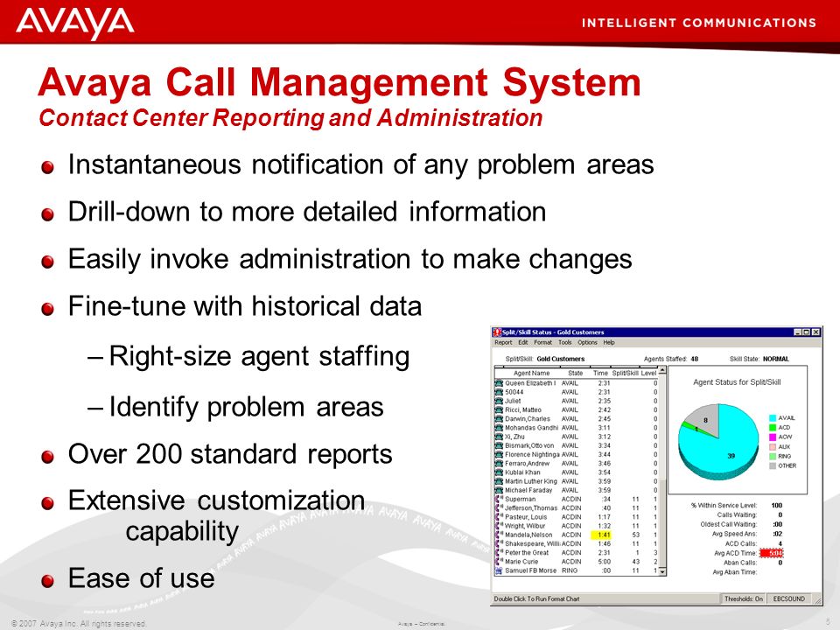
Task: Click the Agent Name column header
Action: point(531,373)
